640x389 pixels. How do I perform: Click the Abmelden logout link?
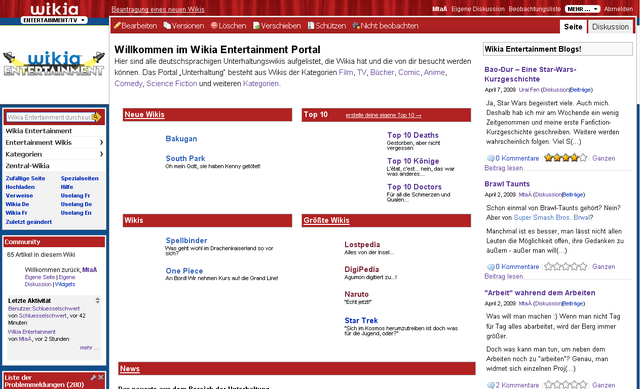point(618,9)
